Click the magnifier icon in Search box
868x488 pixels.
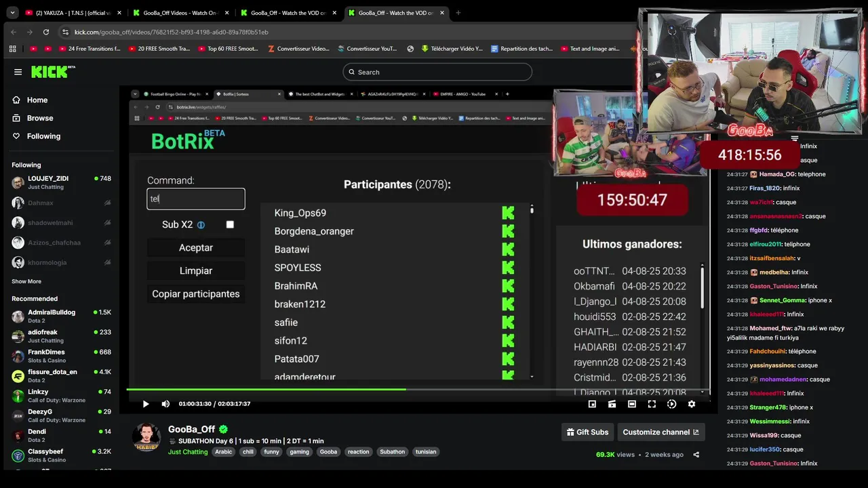351,72
